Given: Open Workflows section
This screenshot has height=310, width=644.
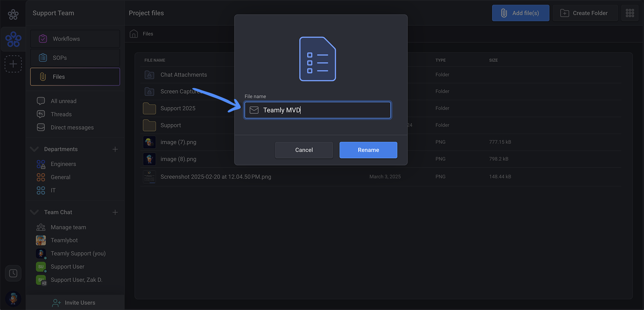Looking at the screenshot, I should (x=75, y=39).
